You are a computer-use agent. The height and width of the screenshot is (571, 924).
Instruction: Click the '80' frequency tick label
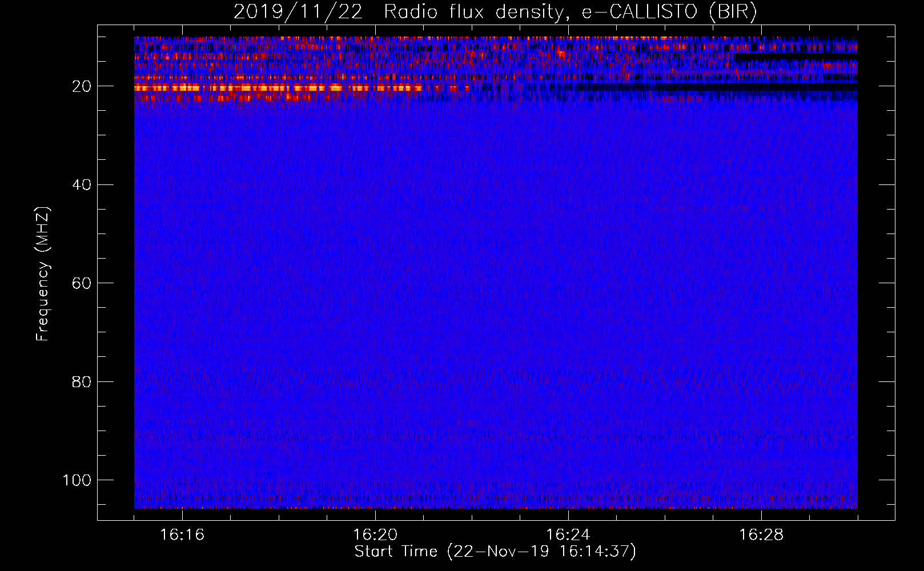coord(82,381)
